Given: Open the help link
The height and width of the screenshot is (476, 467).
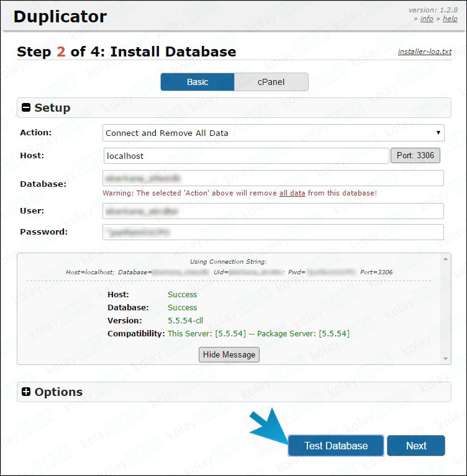Looking at the screenshot, I should coord(450,19).
